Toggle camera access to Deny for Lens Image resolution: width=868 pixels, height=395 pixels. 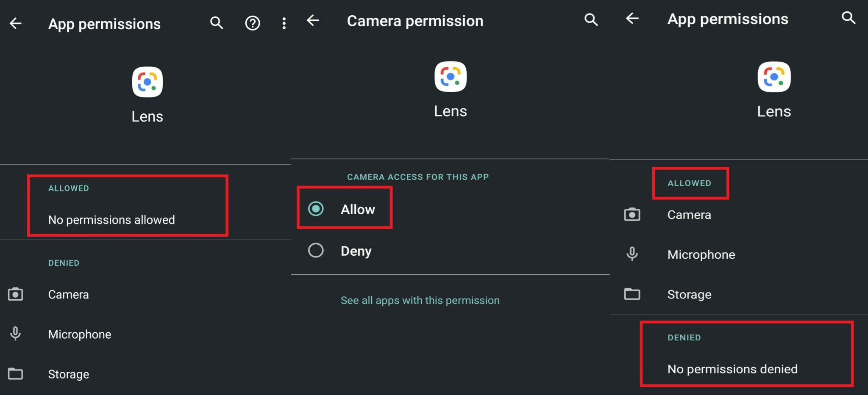[x=356, y=251]
